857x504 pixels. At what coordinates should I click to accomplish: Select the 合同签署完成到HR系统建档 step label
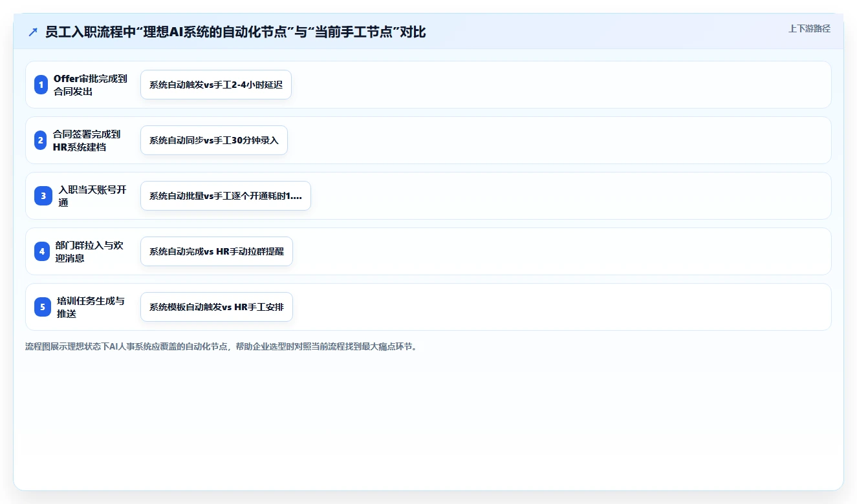pyautogui.click(x=87, y=140)
